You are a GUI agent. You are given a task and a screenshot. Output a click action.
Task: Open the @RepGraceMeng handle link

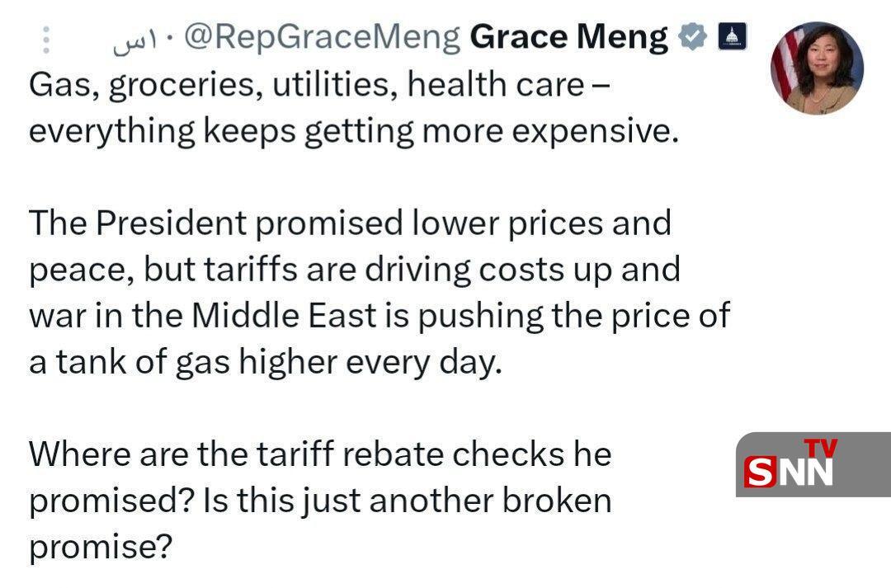click(x=322, y=37)
